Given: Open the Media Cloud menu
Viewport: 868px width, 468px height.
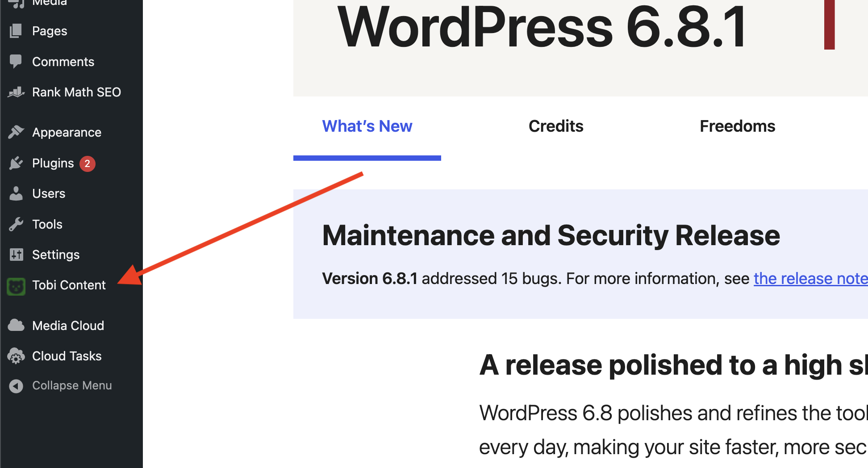Looking at the screenshot, I should coord(68,326).
